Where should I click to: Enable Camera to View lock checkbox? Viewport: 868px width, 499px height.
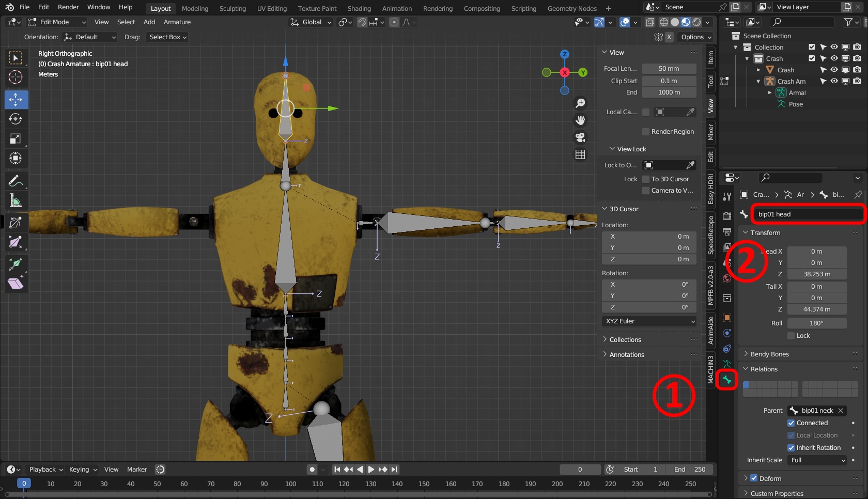646,191
